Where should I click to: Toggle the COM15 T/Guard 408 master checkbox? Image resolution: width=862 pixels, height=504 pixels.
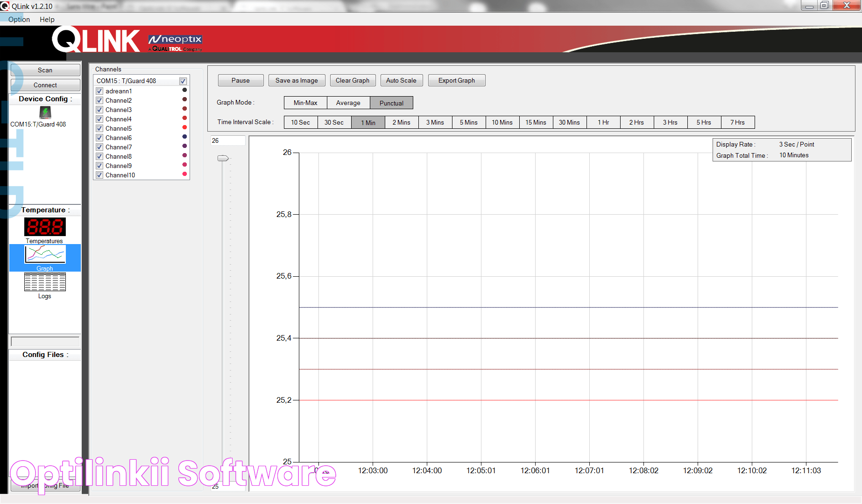point(183,81)
